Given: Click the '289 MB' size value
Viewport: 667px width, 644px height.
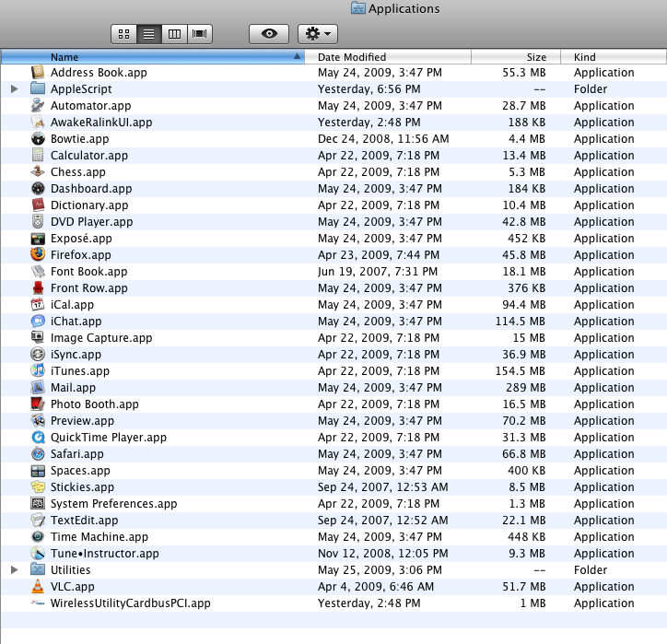Looking at the screenshot, I should [526, 388].
